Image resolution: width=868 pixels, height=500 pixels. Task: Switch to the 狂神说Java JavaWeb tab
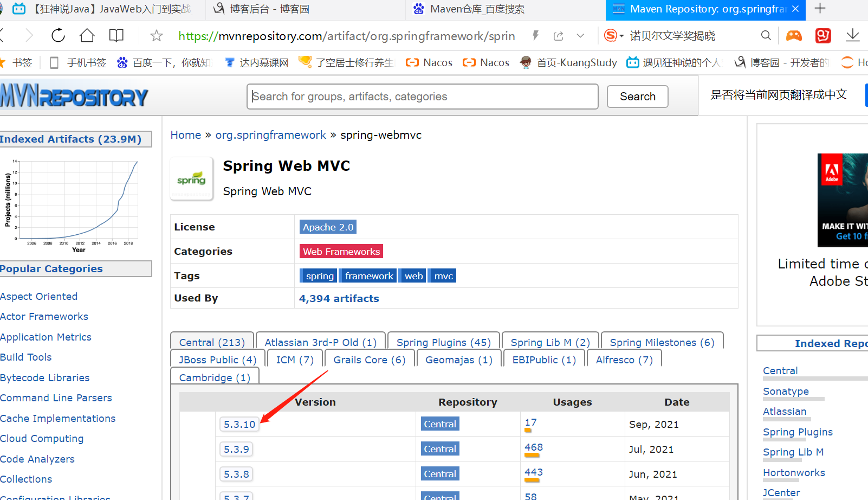103,9
